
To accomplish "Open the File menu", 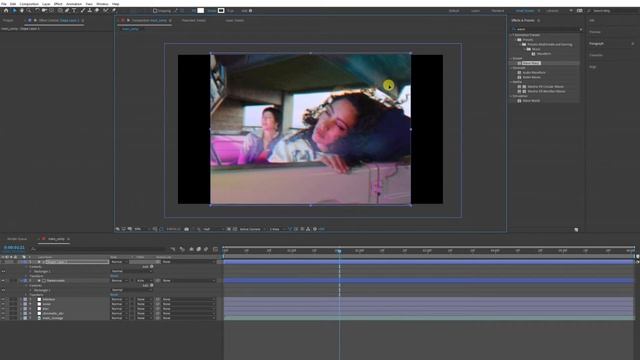I will (4, 4).
